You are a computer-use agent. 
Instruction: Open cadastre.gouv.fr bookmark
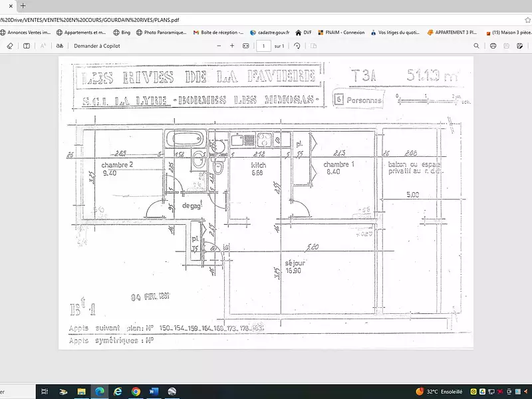270,33
